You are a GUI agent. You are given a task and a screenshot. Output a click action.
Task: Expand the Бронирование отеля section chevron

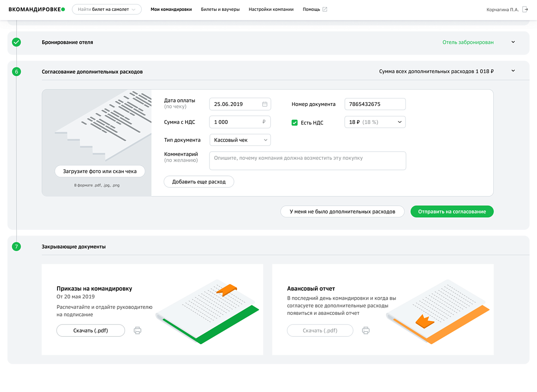pos(513,42)
